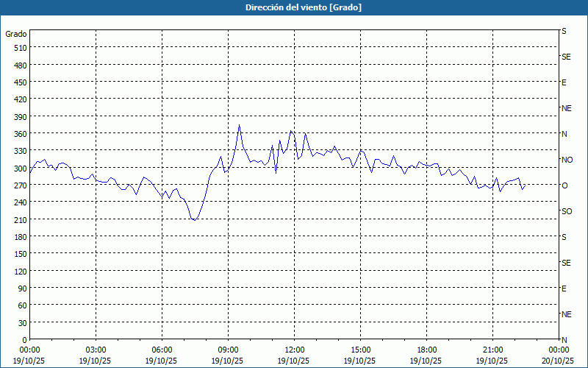The height and width of the screenshot is (368, 588).
Task: Click the 21:00 time label on the x-axis
Action: [x=492, y=350]
